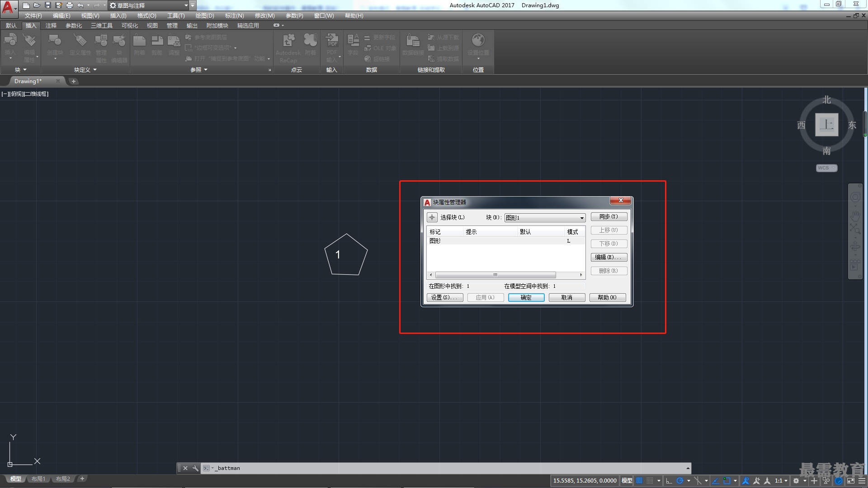Viewport: 868px width, 488px height.
Task: Click the attribute list horizontal scrollbar thumb
Action: click(495, 275)
